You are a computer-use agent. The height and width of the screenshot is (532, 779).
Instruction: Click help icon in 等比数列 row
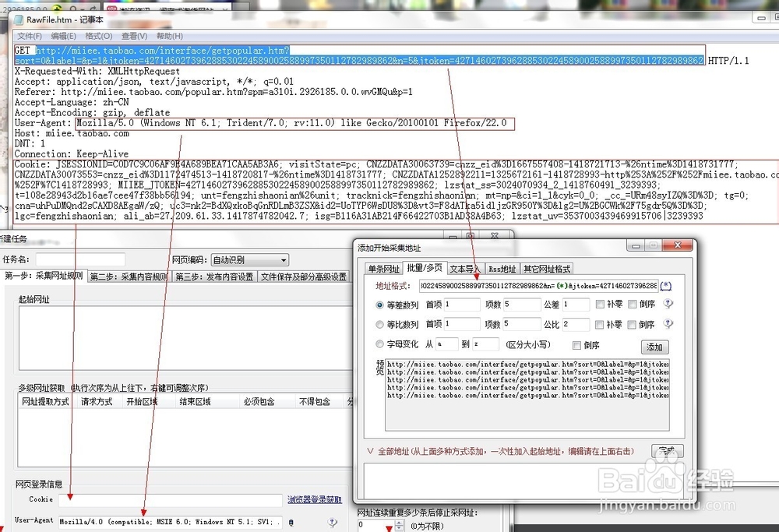668,323
